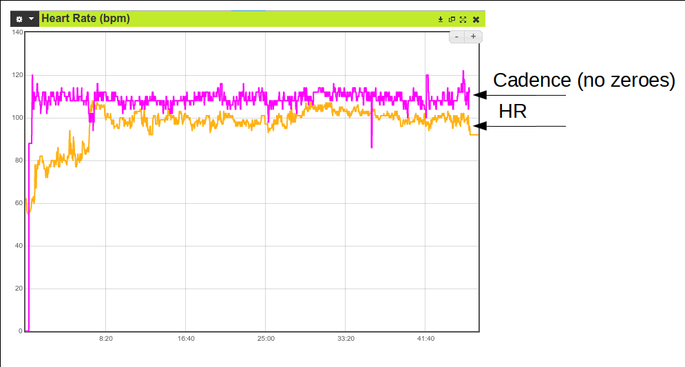Expand chart to fullscreen
The height and width of the screenshot is (367, 685).
coord(463,19)
